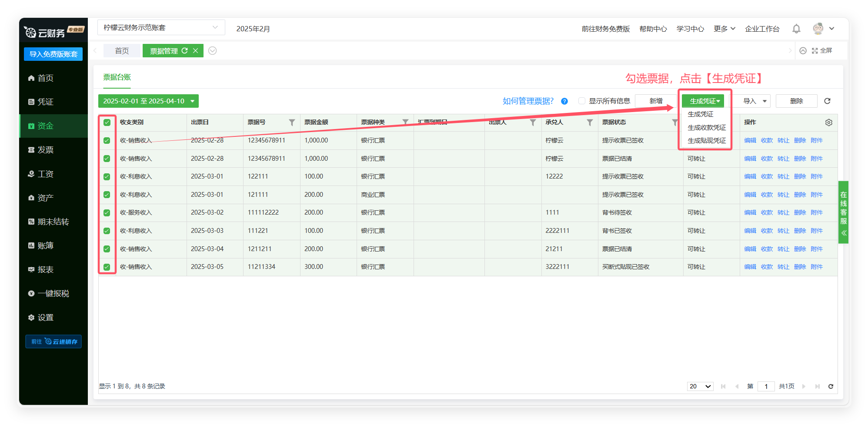Viewport: 868px width, 424px height.
Task: Click the refresh icon beside 删除 button
Action: coord(827,101)
